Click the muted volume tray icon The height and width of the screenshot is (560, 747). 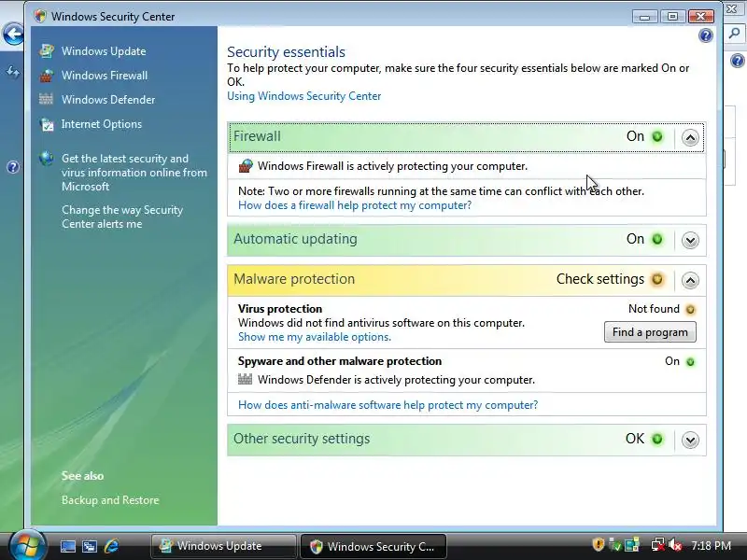675,544
